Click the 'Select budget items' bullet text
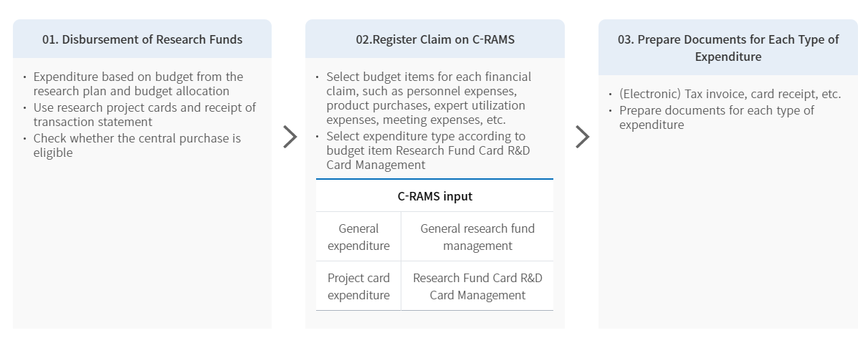This screenshot has width=868, height=343. 427,98
